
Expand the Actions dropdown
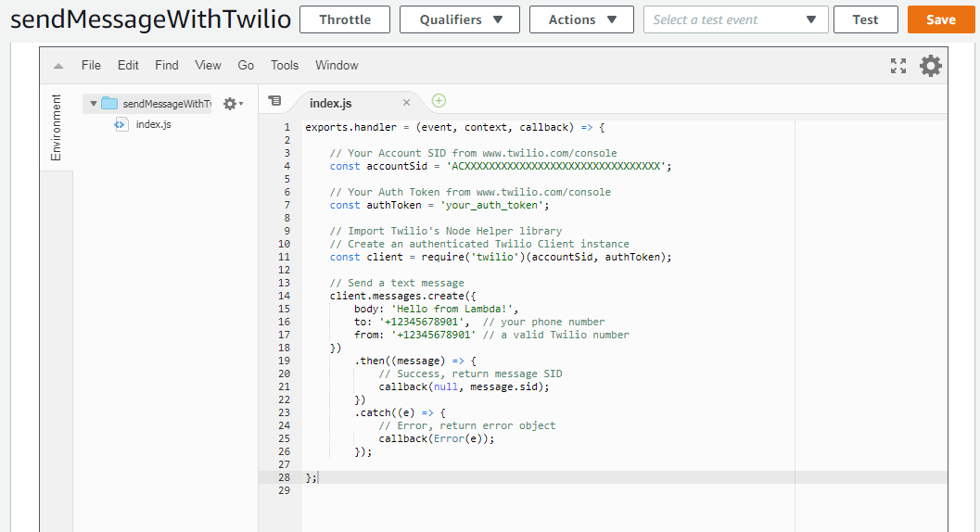click(x=581, y=19)
